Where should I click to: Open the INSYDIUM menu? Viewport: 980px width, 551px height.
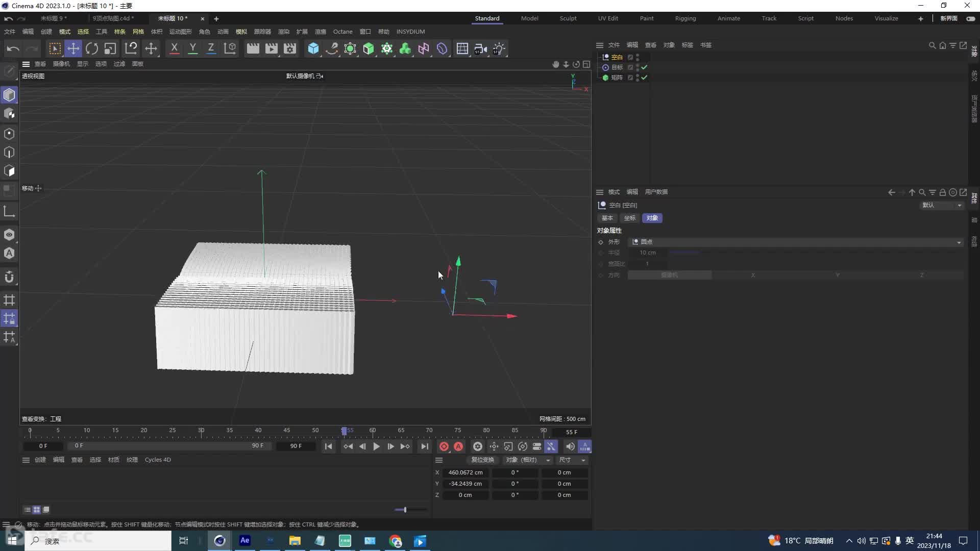tap(410, 32)
